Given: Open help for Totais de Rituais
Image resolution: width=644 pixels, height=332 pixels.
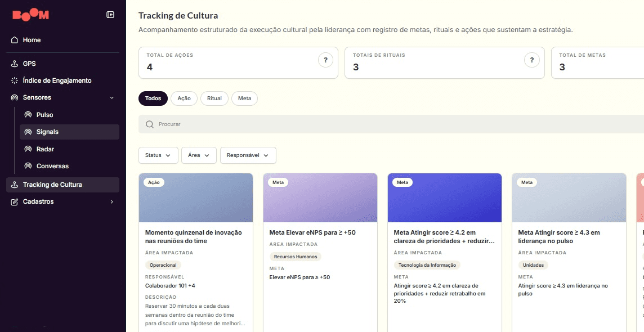Looking at the screenshot, I should [532, 60].
